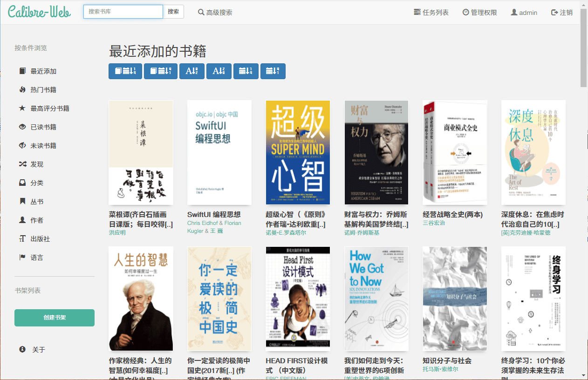Open 高级搜索 advanced search
This screenshot has width=588, height=380.
215,13
